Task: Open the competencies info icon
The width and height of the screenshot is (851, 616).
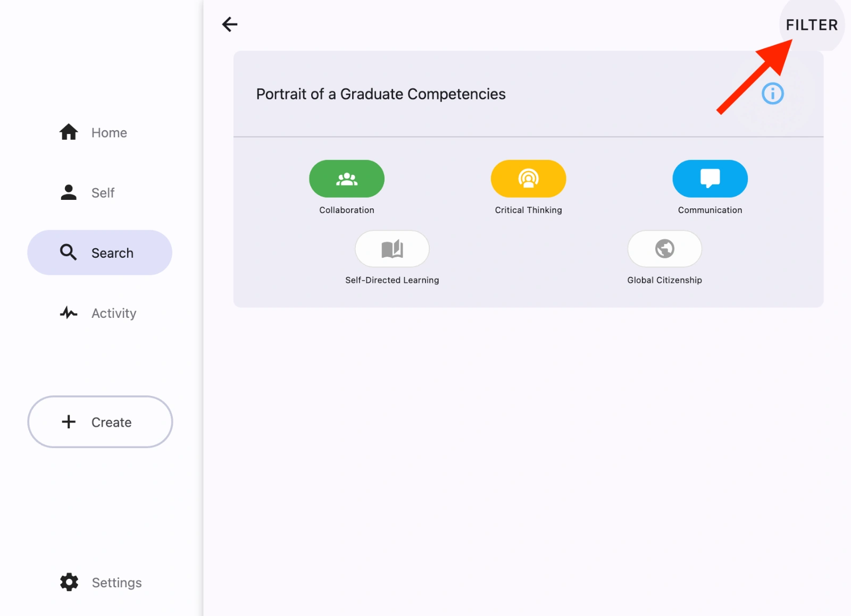Action: (x=772, y=94)
